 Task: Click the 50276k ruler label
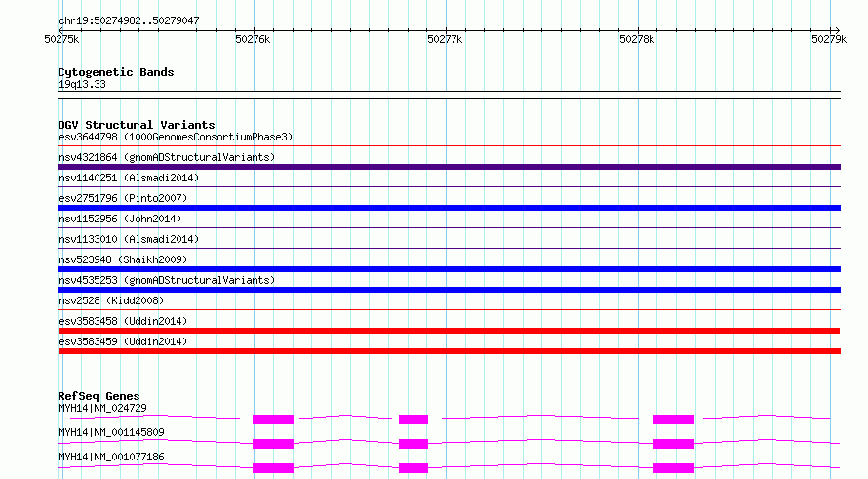(253, 39)
